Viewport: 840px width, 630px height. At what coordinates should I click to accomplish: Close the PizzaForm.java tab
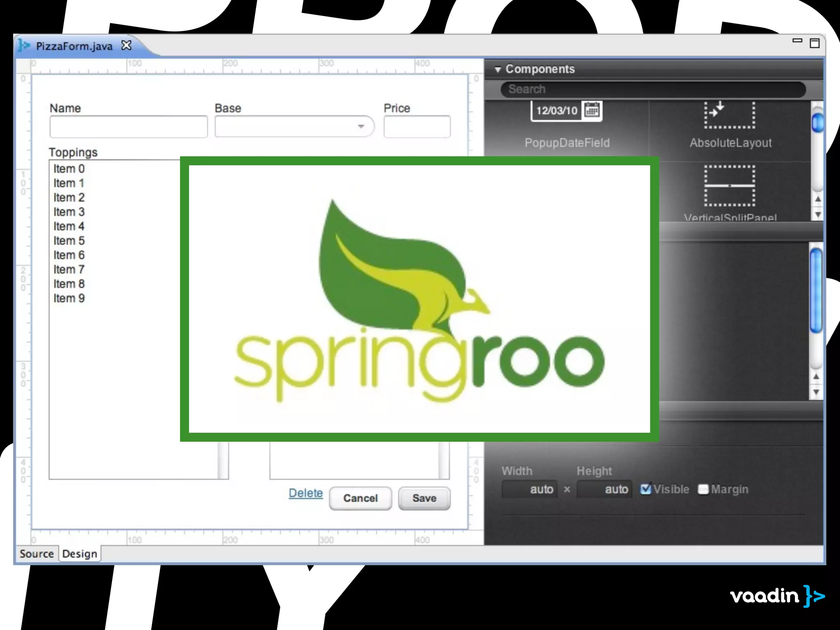click(127, 45)
